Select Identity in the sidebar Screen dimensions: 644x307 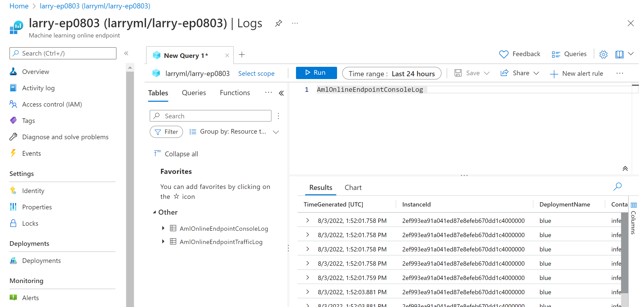(33, 190)
